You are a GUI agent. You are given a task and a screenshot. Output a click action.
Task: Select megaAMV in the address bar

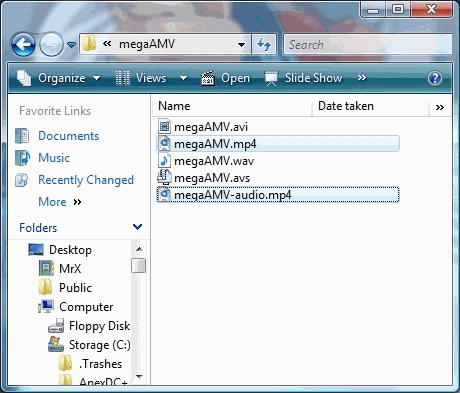(147, 44)
